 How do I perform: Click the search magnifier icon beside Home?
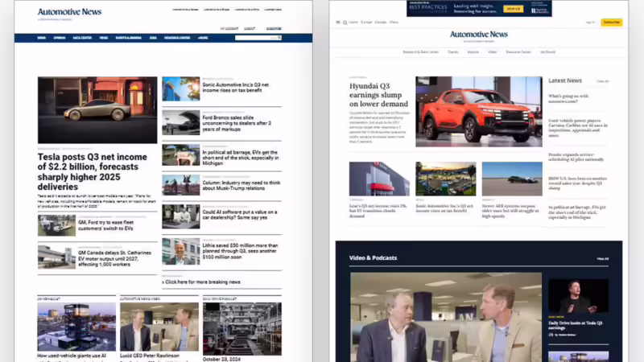[345, 23]
